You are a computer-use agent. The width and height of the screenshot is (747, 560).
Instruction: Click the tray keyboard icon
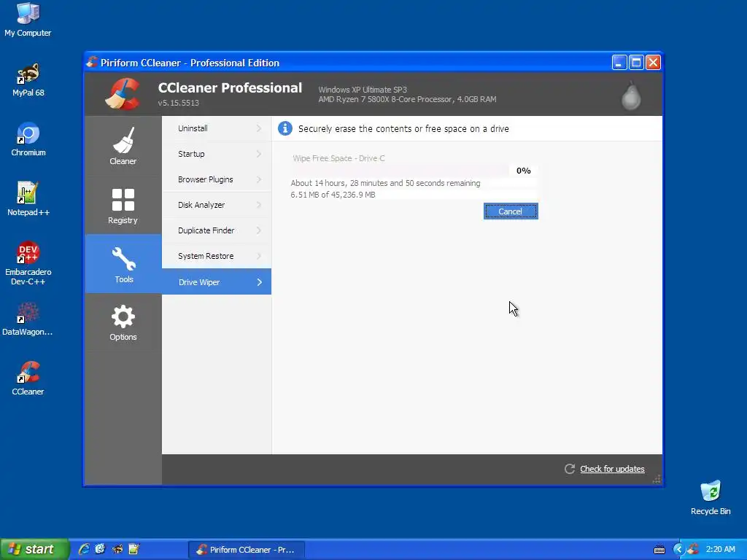pos(659,550)
